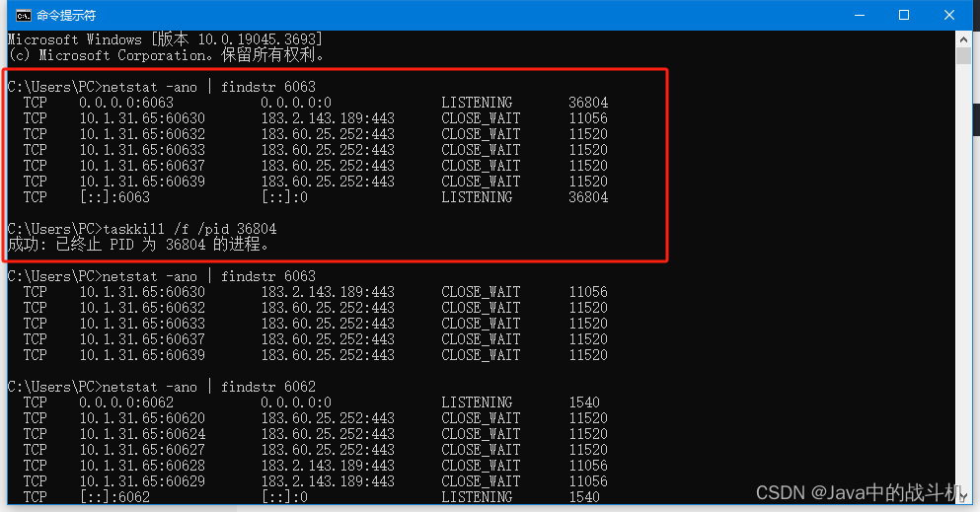The image size is (980, 512).
Task: Click the success message 成功: 已终止 PID
Action: tap(138, 244)
